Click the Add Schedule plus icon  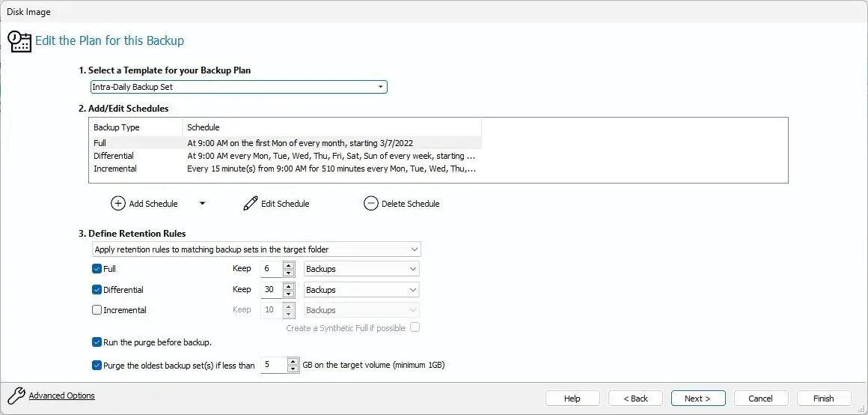click(x=118, y=203)
